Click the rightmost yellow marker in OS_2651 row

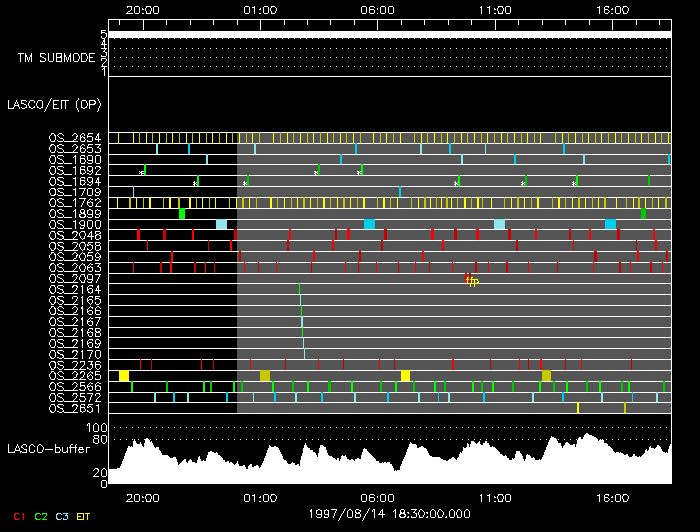pos(625,407)
